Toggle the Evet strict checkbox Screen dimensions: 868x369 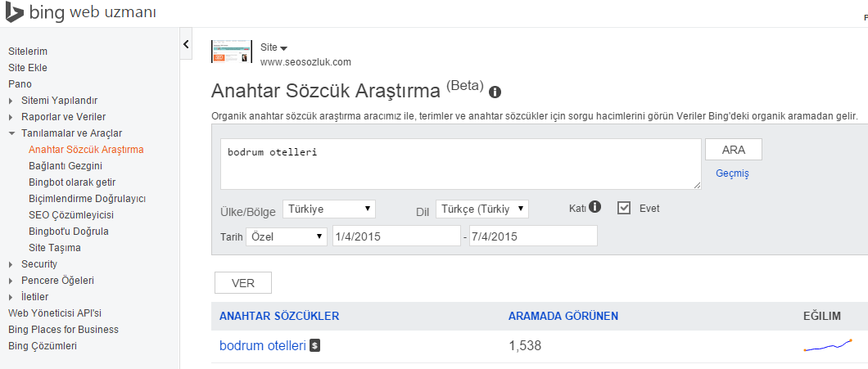[624, 208]
